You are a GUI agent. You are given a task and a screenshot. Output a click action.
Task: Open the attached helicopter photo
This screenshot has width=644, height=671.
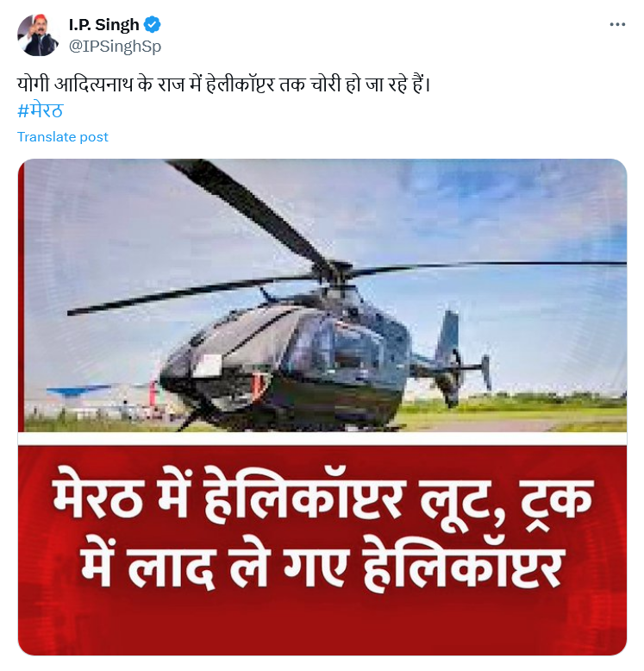tap(322, 406)
